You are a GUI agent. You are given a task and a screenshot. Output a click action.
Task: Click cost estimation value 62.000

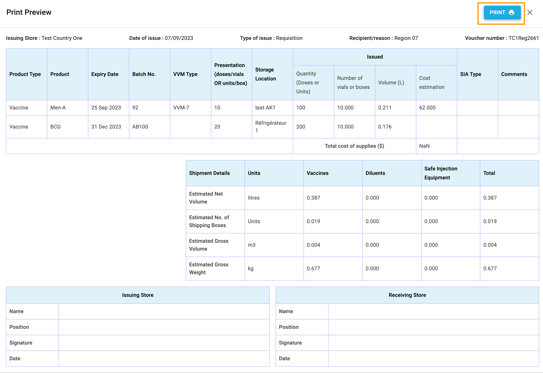pyautogui.click(x=427, y=108)
